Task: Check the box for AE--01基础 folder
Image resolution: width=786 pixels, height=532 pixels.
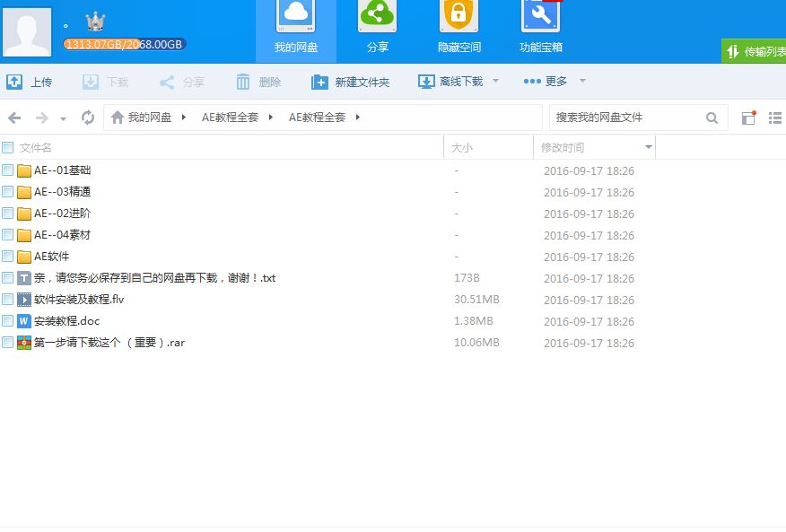Action: [x=8, y=170]
